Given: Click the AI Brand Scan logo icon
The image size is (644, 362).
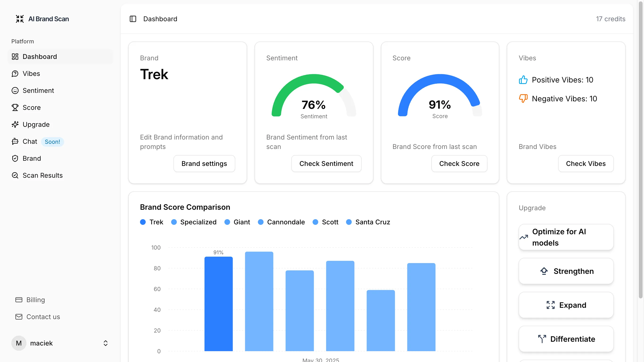Looking at the screenshot, I should (20, 19).
